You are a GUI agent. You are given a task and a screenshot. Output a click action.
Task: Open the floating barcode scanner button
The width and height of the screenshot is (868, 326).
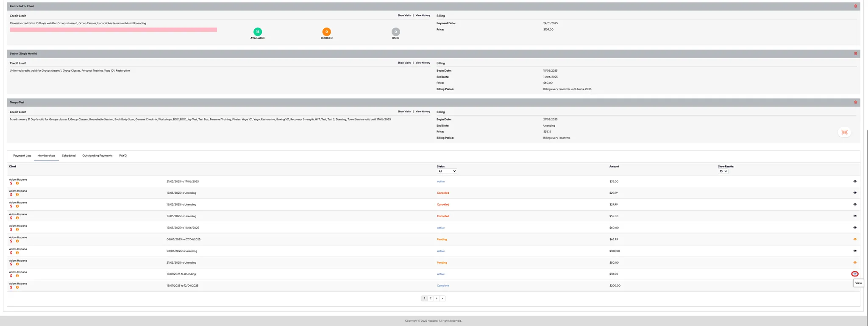[844, 132]
